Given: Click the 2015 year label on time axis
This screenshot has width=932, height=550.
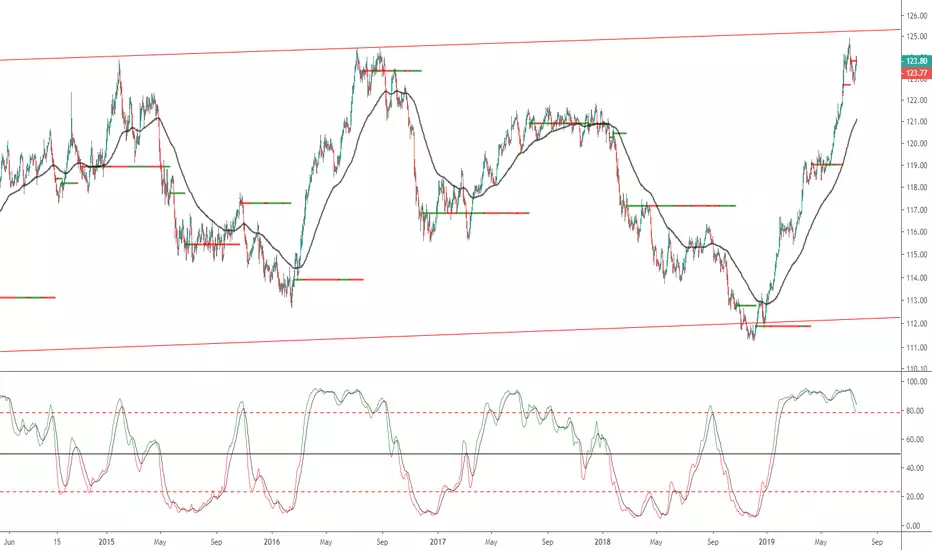Looking at the screenshot, I should coord(107,542).
